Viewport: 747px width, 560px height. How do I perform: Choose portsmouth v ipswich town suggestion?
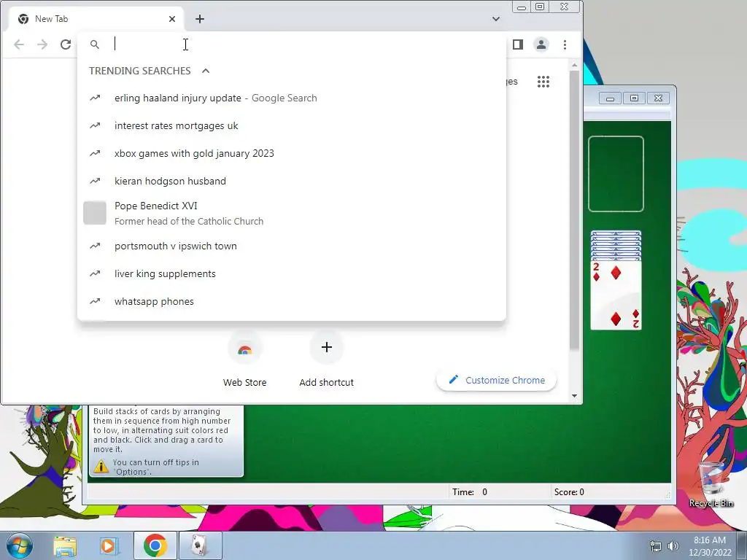pos(292,246)
